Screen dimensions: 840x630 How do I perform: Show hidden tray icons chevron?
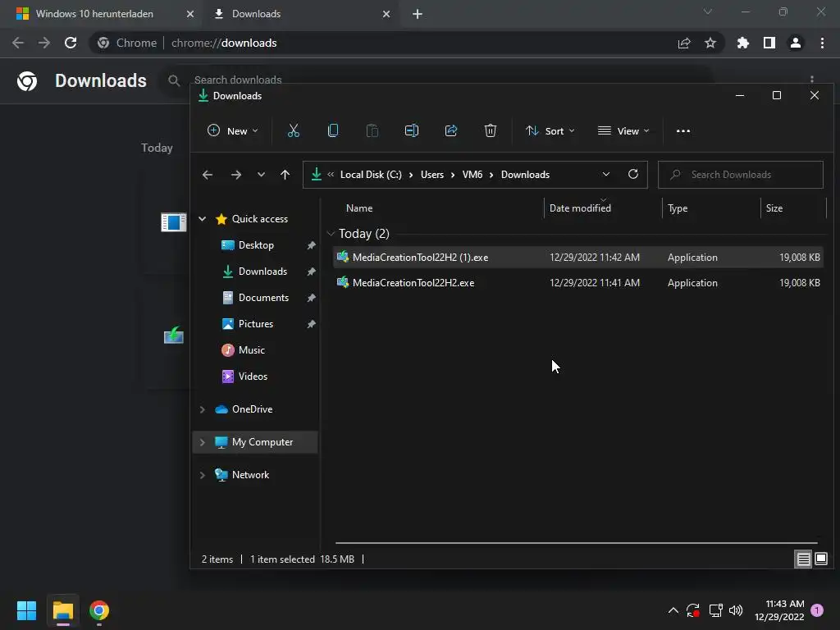pos(673,610)
